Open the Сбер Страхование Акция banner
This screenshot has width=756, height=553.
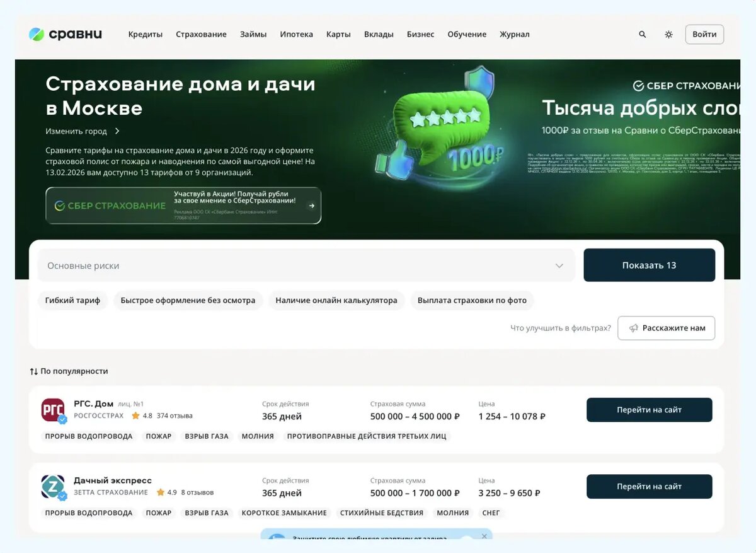tap(183, 206)
